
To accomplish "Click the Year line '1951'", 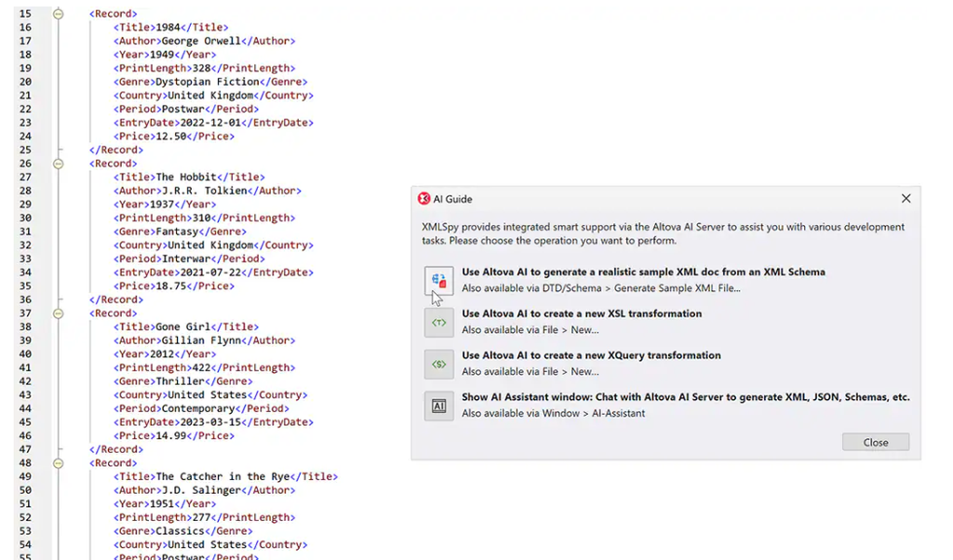I will 165,503.
